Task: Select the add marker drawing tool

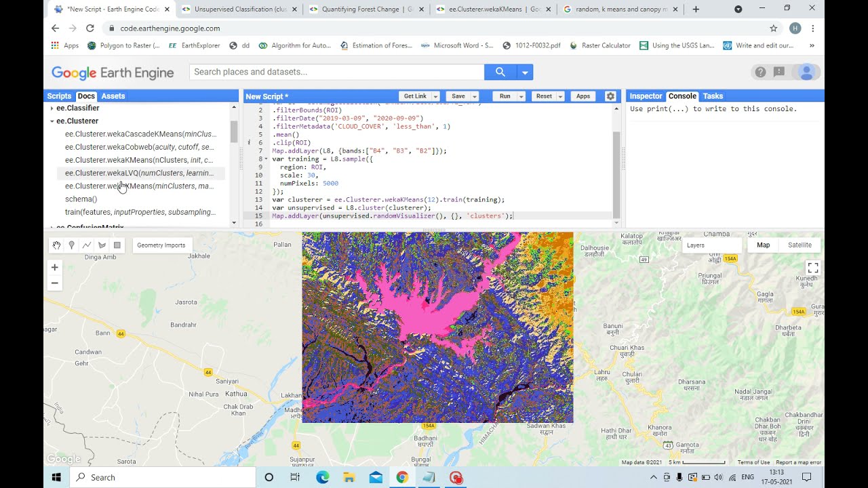Action: 72,245
